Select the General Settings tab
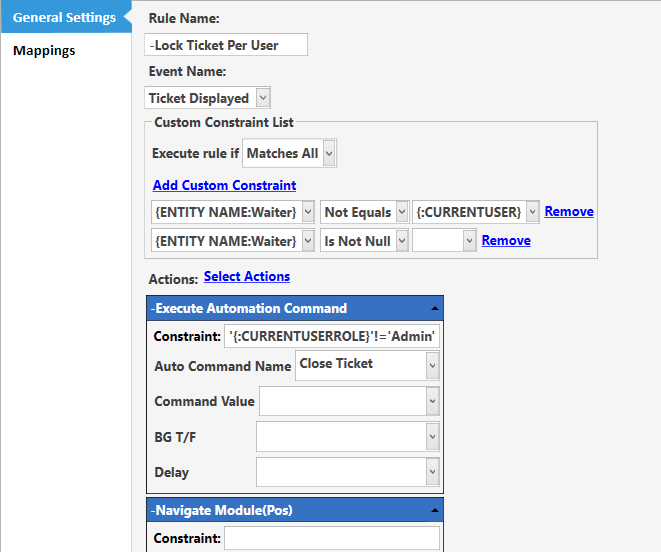661x552 pixels. coord(64,17)
